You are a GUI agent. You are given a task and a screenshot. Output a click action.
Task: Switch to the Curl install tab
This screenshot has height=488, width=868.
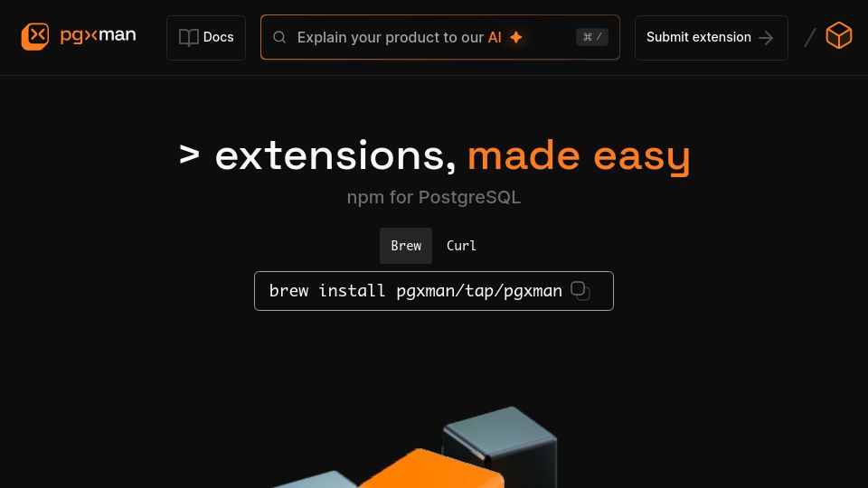(x=461, y=246)
